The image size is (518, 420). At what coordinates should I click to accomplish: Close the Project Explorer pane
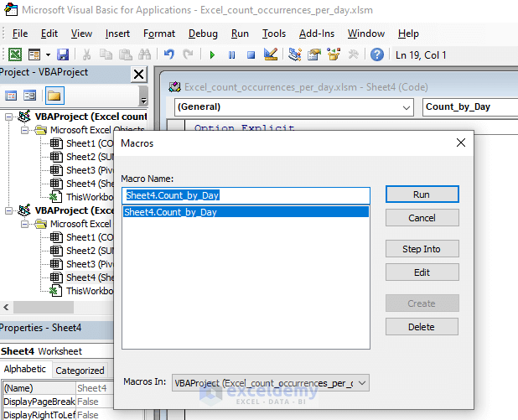[139, 74]
